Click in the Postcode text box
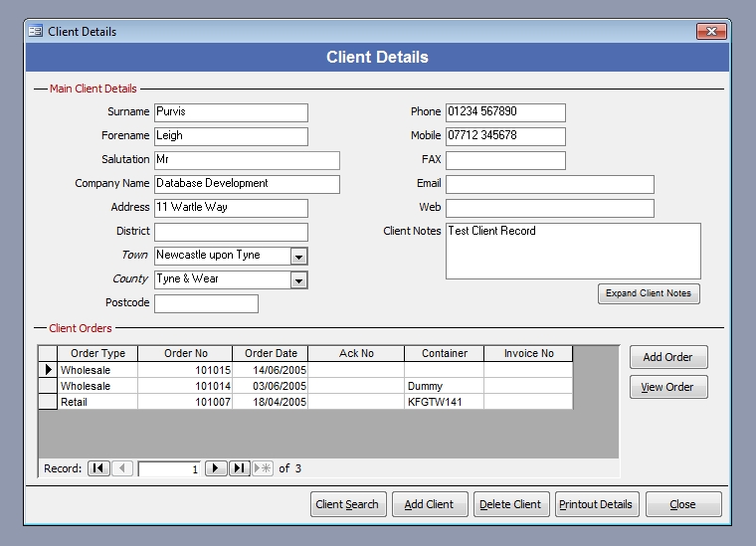The image size is (756, 546). 206,303
